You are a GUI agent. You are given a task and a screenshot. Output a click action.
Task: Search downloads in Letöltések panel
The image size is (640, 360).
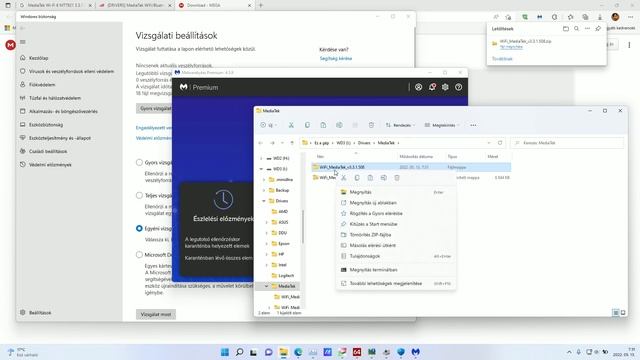click(576, 29)
